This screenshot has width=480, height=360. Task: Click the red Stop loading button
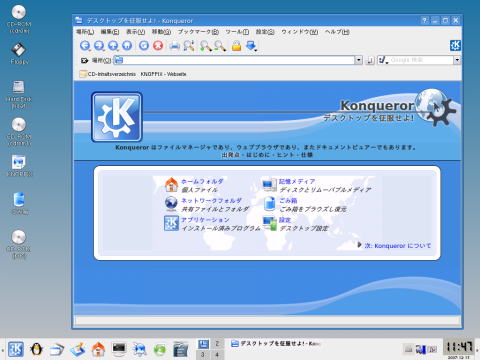(158, 46)
